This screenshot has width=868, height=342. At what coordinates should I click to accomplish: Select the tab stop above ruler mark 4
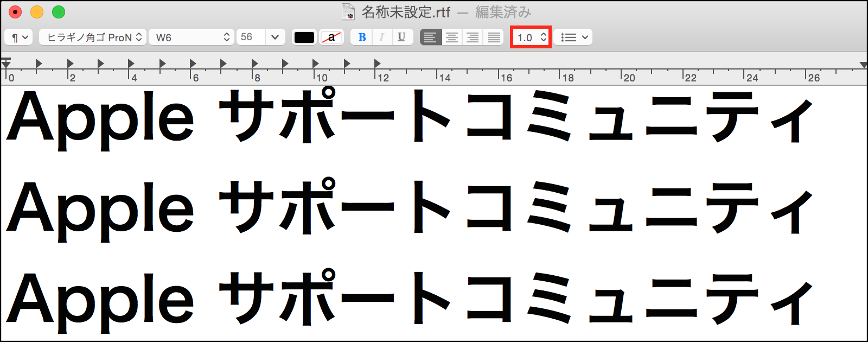pos(131,64)
